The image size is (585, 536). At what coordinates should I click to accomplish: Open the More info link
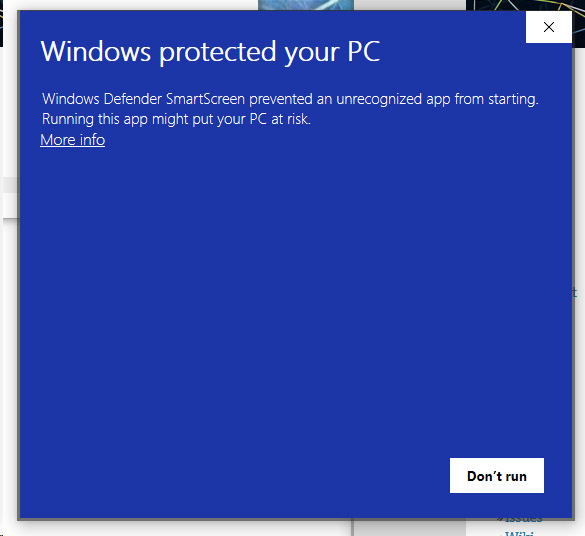[x=72, y=140]
